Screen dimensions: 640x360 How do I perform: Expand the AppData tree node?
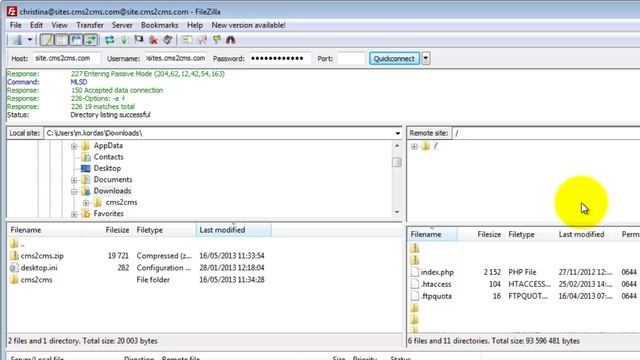click(x=74, y=146)
